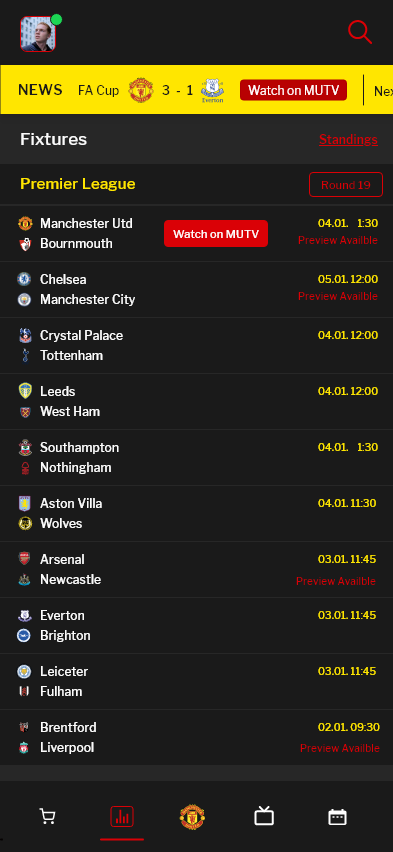
Task: Click the Arsenal club badge
Action: 24,559
